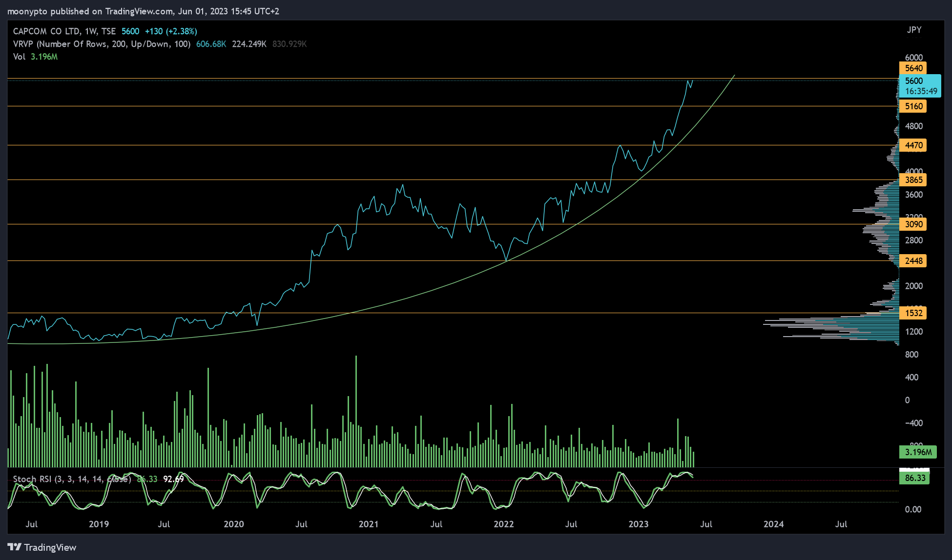Click the 6000 price axis tick
Image resolution: width=952 pixels, height=560 pixels.
[x=914, y=58]
